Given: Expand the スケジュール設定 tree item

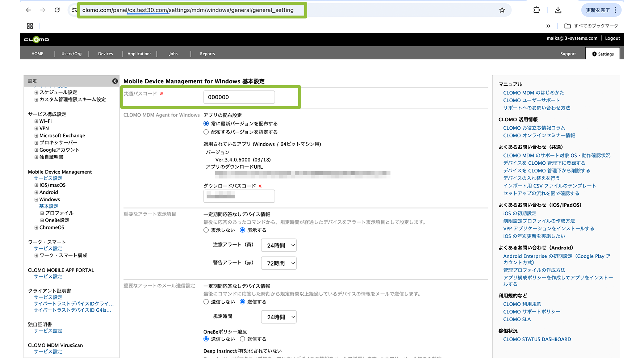Looking at the screenshot, I should (36, 92).
